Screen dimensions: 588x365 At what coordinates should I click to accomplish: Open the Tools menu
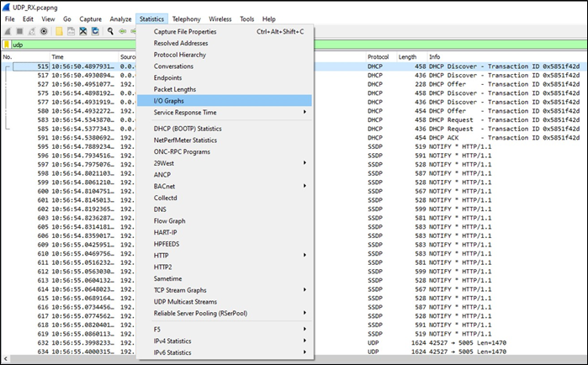[x=247, y=19]
